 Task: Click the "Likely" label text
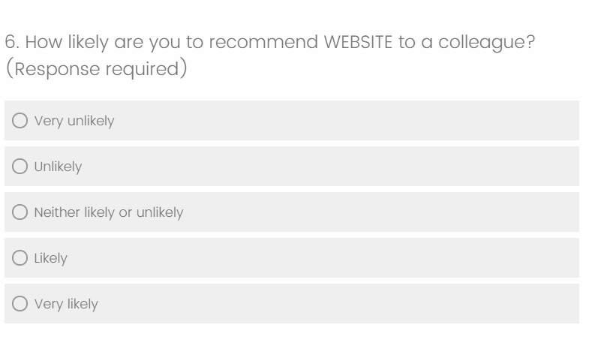click(x=50, y=258)
